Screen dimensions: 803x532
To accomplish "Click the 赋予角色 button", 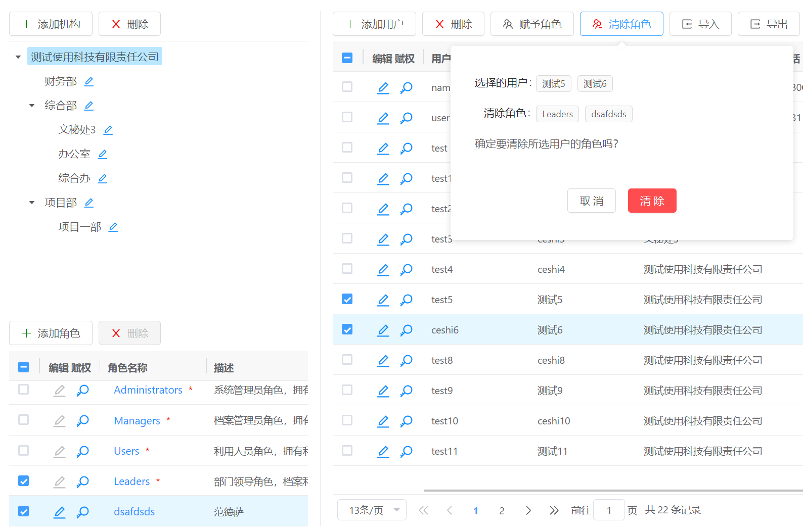I will coord(532,24).
